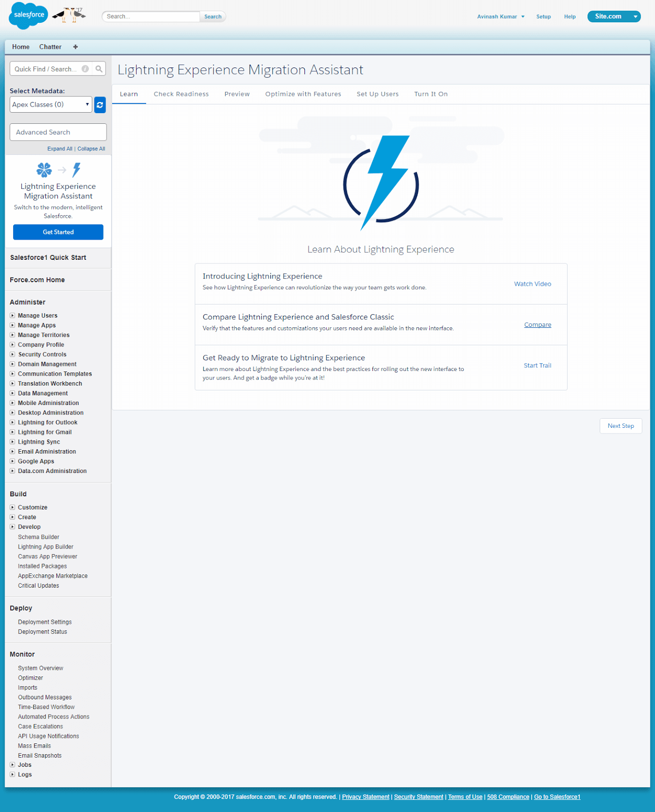Expand the Security Controls section
Viewport: 655px width, 812px height.
13,354
